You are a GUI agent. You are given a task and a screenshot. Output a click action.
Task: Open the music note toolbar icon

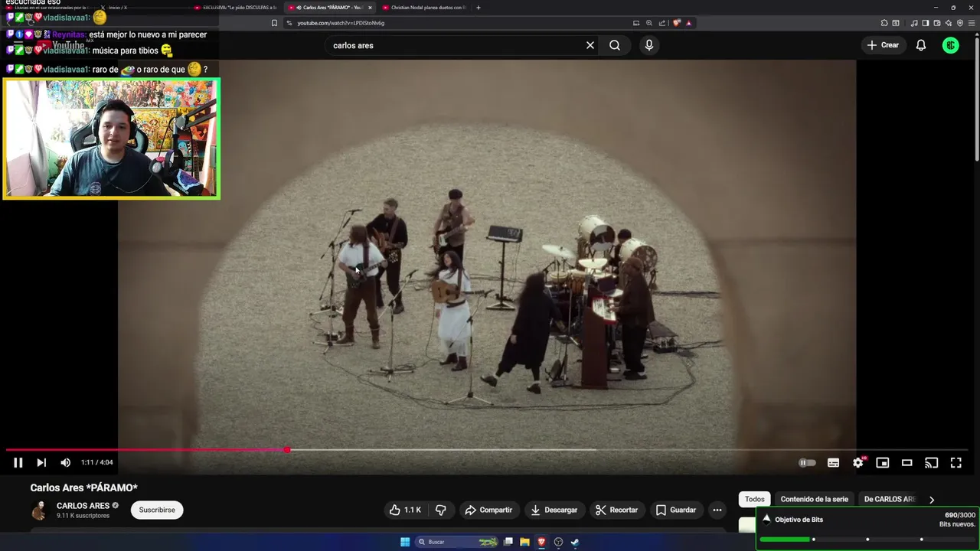(915, 23)
